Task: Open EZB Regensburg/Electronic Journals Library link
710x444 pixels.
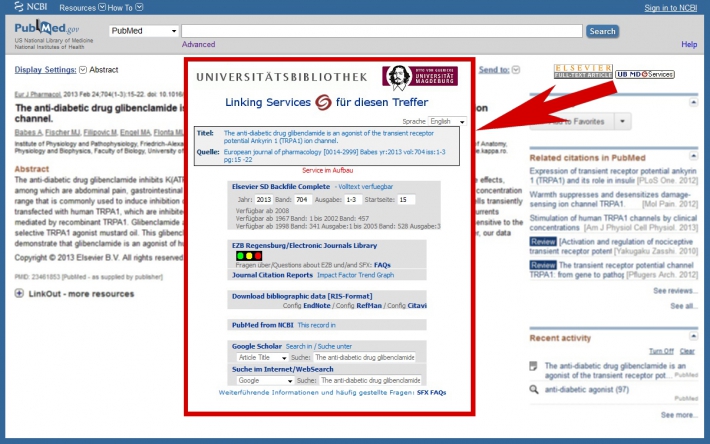Action: coord(304,245)
